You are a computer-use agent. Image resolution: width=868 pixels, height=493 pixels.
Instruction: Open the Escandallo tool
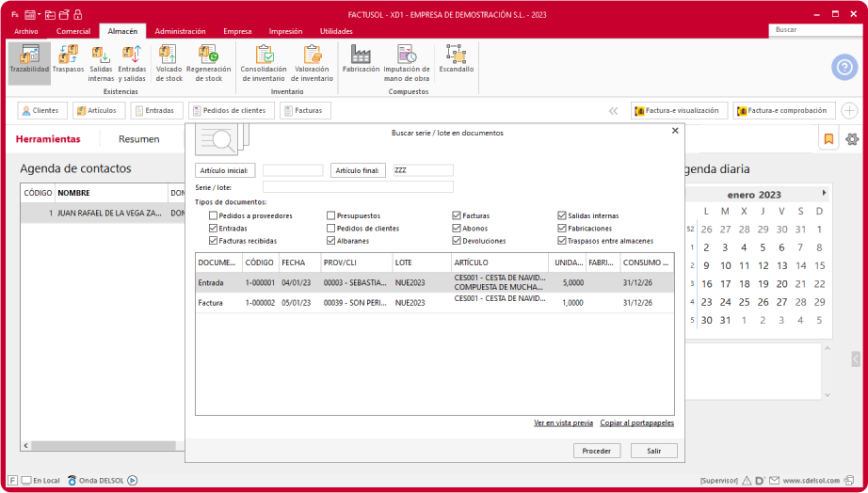(457, 60)
